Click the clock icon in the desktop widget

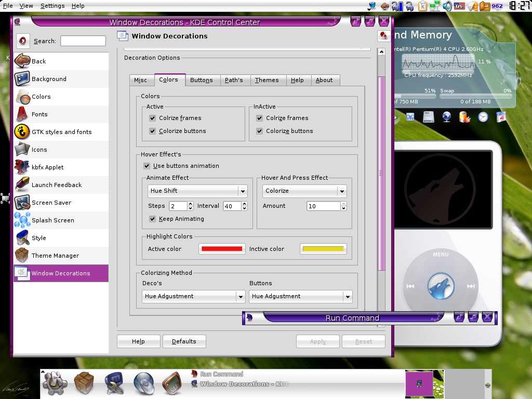(483, 117)
